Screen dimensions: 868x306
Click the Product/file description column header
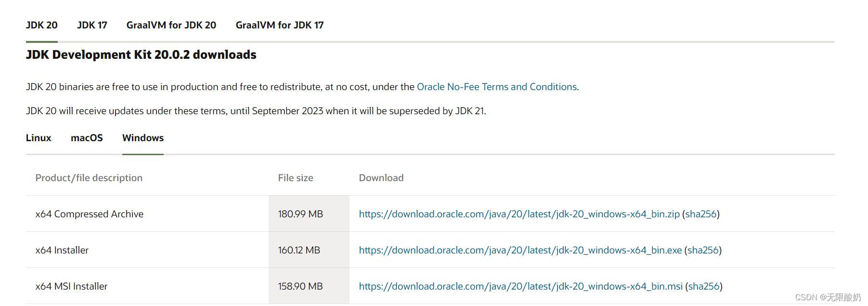click(x=89, y=178)
